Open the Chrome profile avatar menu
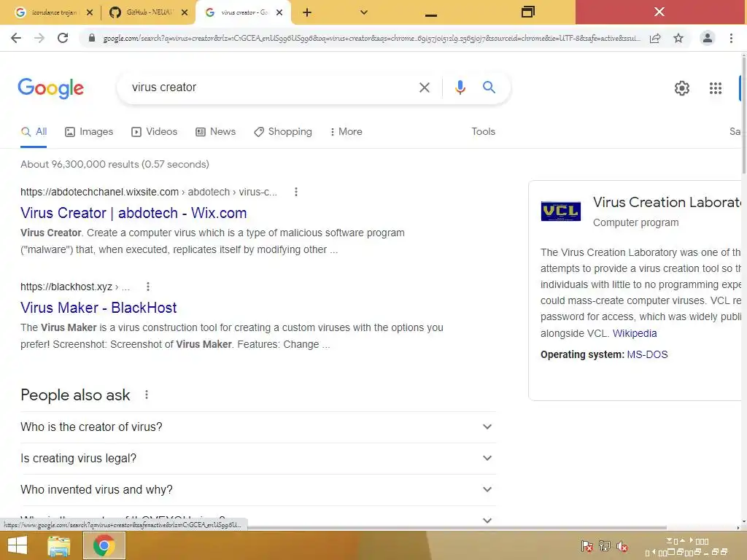Image resolution: width=747 pixels, height=560 pixels. point(708,38)
